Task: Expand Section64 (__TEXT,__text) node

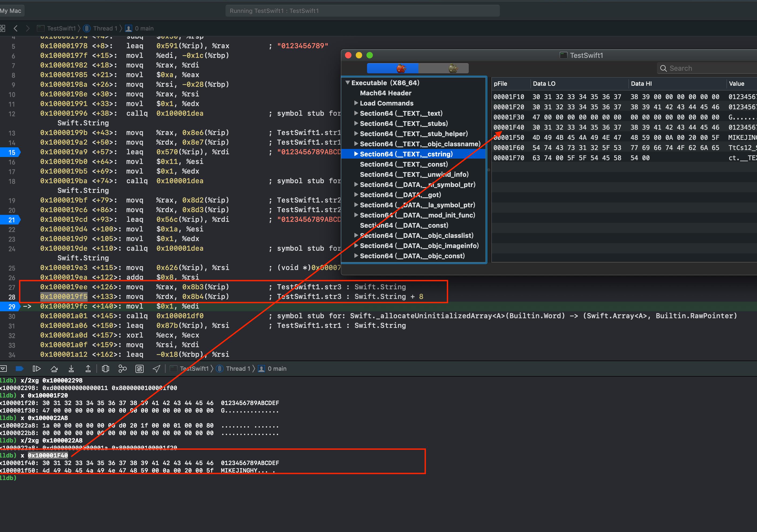Action: (x=356, y=113)
